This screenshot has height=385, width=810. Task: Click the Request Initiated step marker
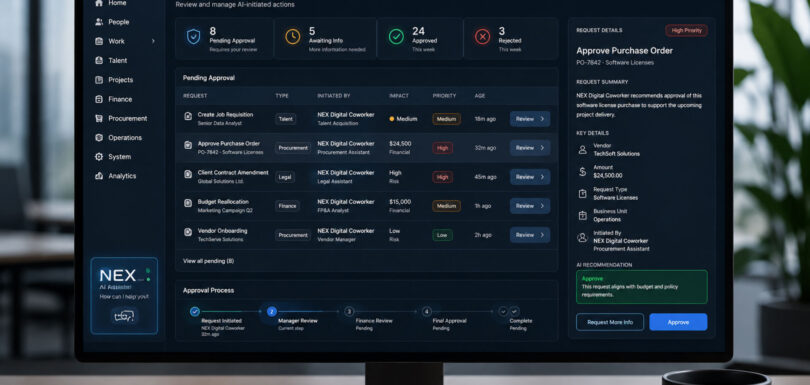[x=195, y=312]
